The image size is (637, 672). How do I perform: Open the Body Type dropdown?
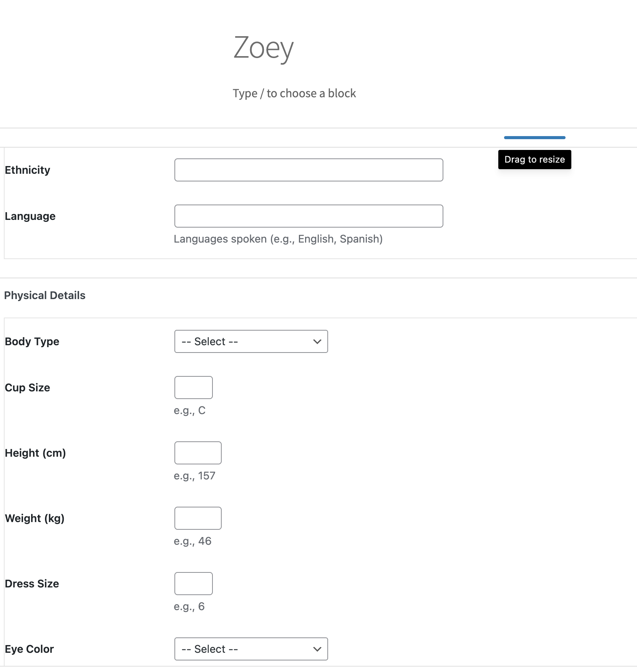tap(250, 341)
